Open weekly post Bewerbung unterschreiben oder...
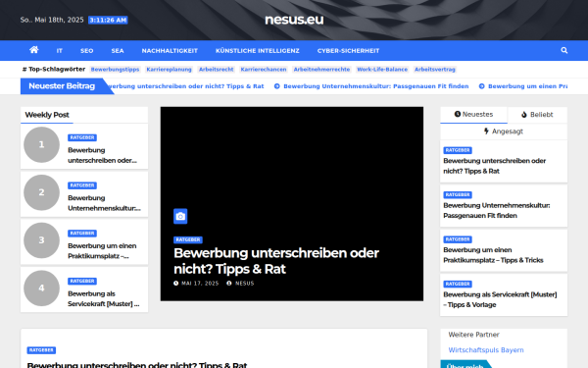Image resolution: width=588 pixels, height=368 pixels. point(102,155)
